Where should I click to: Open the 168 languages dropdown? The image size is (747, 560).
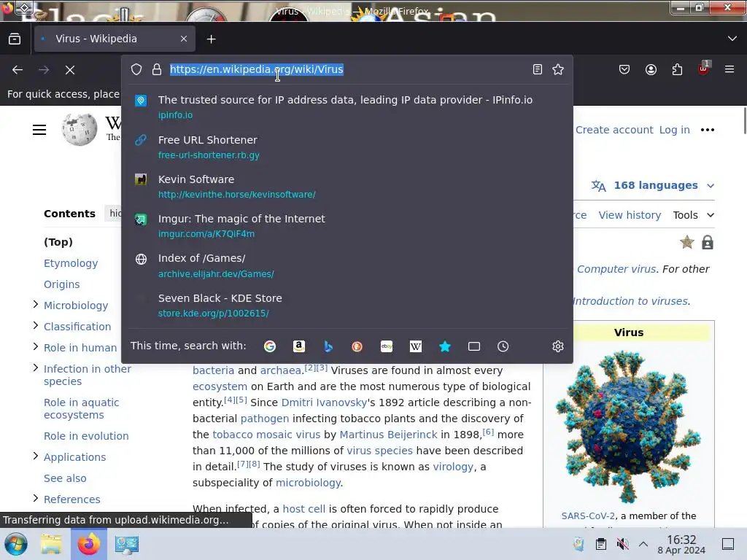[653, 186]
